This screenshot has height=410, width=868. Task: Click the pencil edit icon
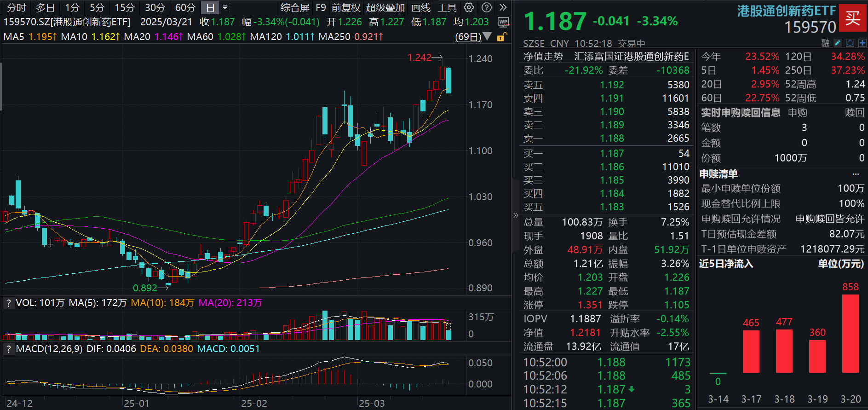click(838, 43)
